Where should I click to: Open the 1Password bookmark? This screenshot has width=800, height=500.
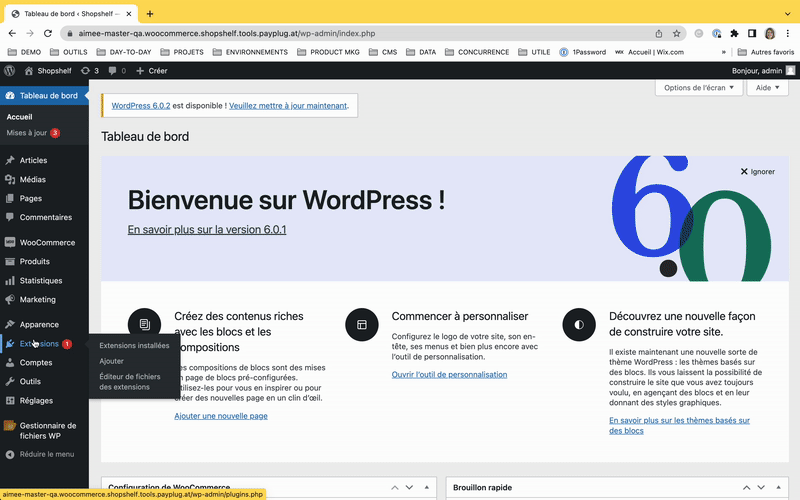click(583, 52)
